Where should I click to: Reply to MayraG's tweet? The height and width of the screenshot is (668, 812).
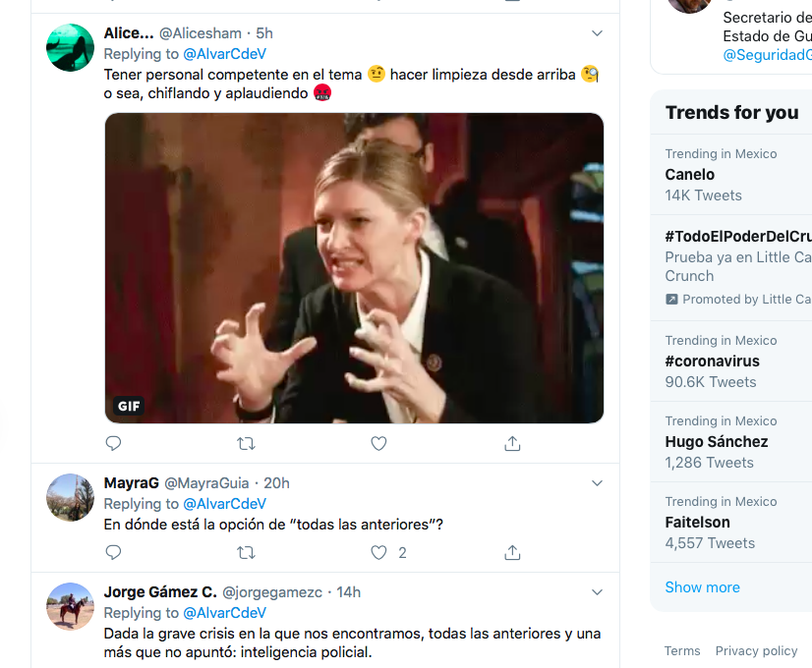tap(113, 553)
